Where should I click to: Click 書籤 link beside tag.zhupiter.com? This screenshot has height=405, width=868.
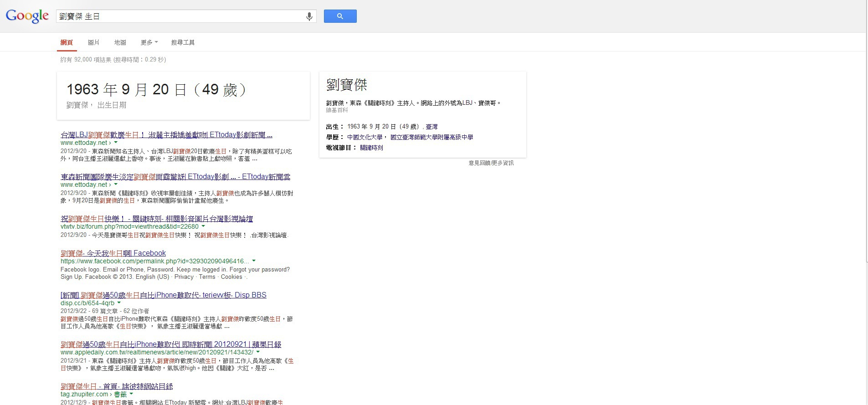pyautogui.click(x=120, y=394)
